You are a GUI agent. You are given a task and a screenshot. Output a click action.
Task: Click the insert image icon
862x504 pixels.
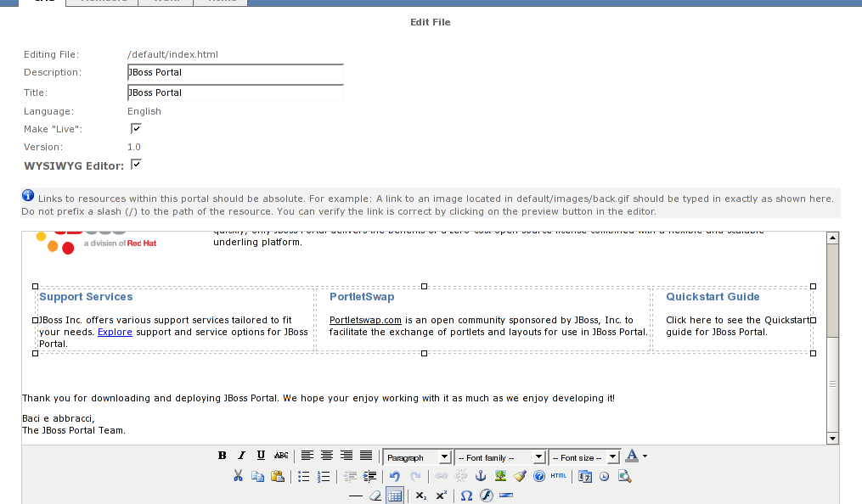500,476
